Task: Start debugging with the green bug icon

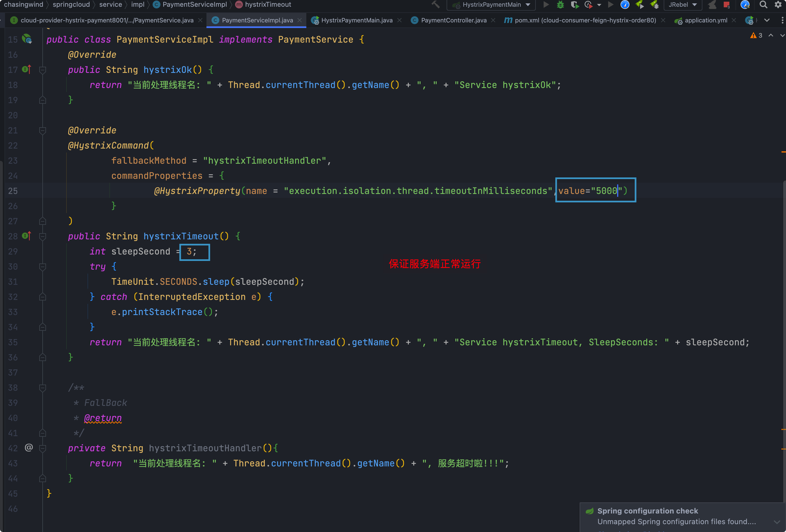Action: tap(560, 5)
